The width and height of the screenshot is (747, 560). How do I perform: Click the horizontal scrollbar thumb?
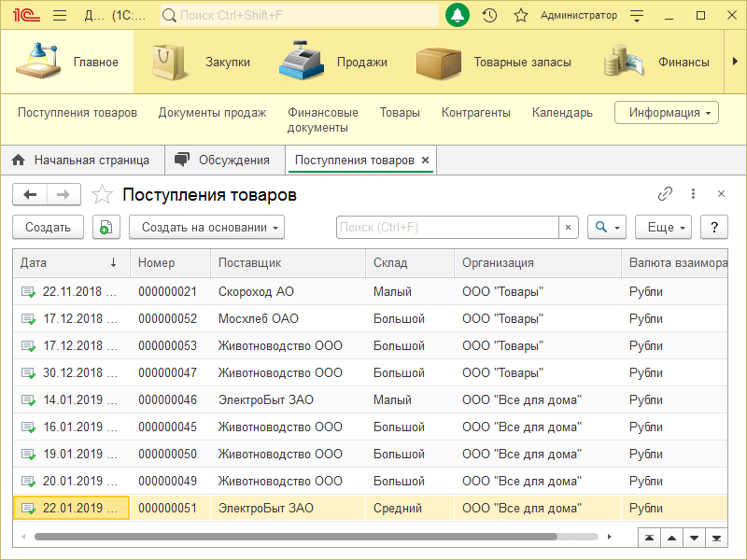point(296,537)
